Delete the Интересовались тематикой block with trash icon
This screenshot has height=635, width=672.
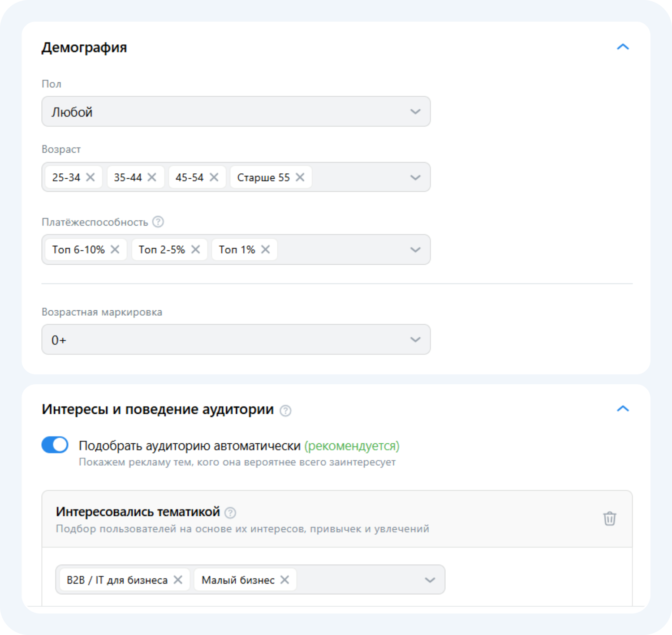[x=610, y=519]
